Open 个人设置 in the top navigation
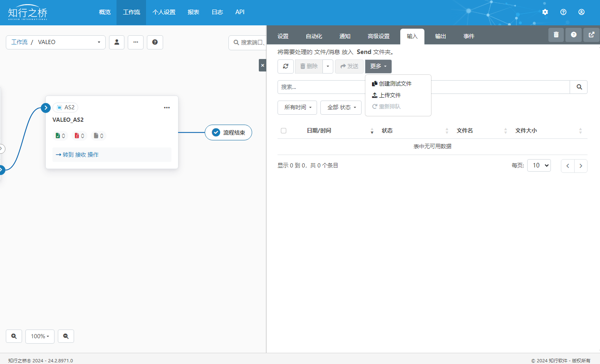The height and width of the screenshot is (364, 600). click(164, 12)
